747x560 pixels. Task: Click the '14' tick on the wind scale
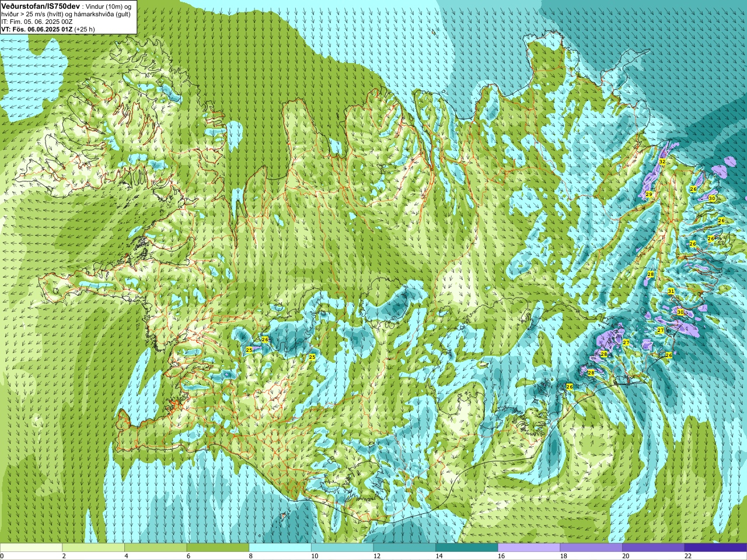pos(439,556)
